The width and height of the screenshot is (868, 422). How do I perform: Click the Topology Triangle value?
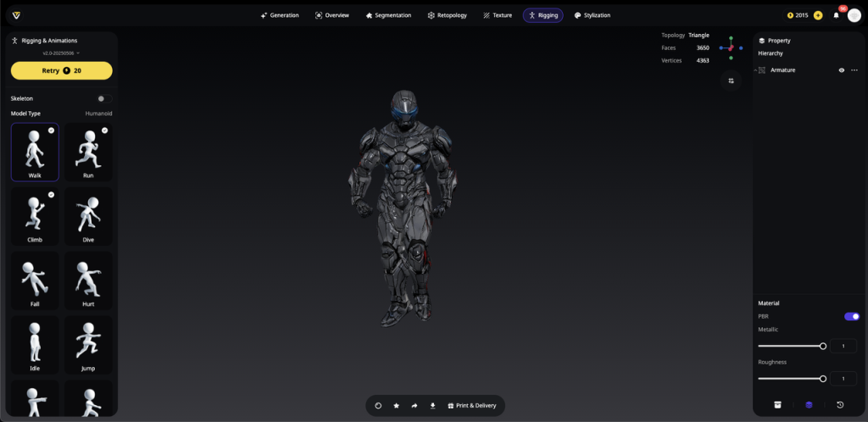click(698, 35)
